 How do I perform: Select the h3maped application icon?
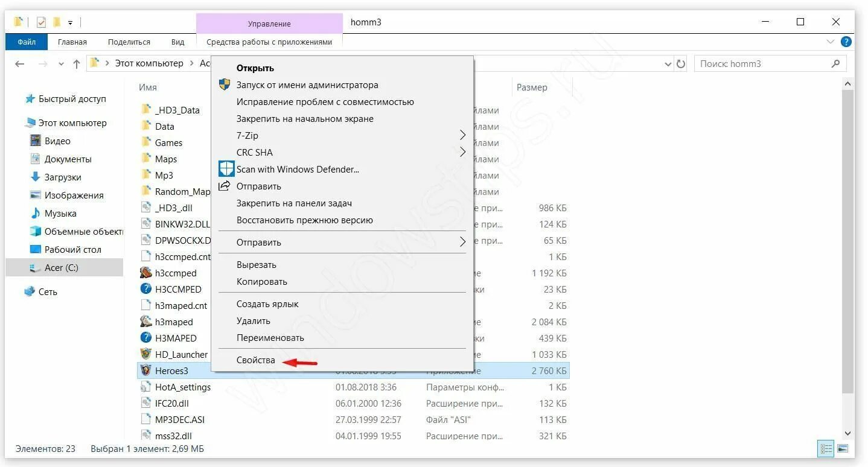(145, 322)
